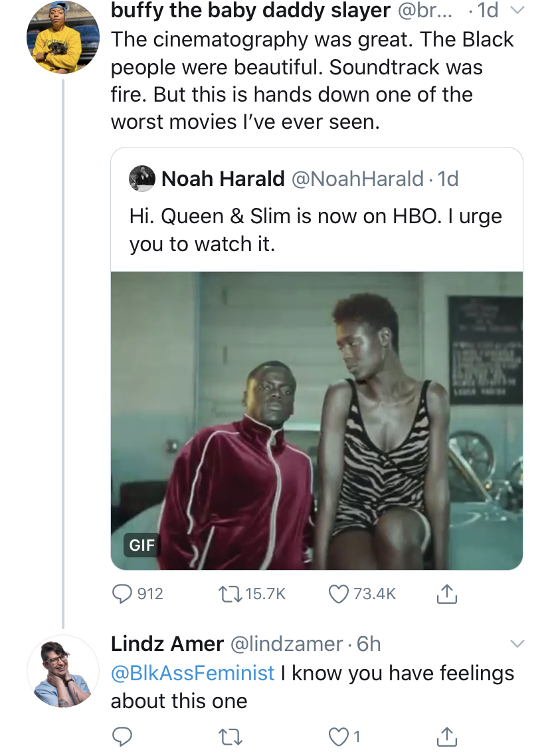Image resolution: width=550 pixels, height=756 pixels.
Task: Open the Noah Harald display name
Action: tap(223, 179)
